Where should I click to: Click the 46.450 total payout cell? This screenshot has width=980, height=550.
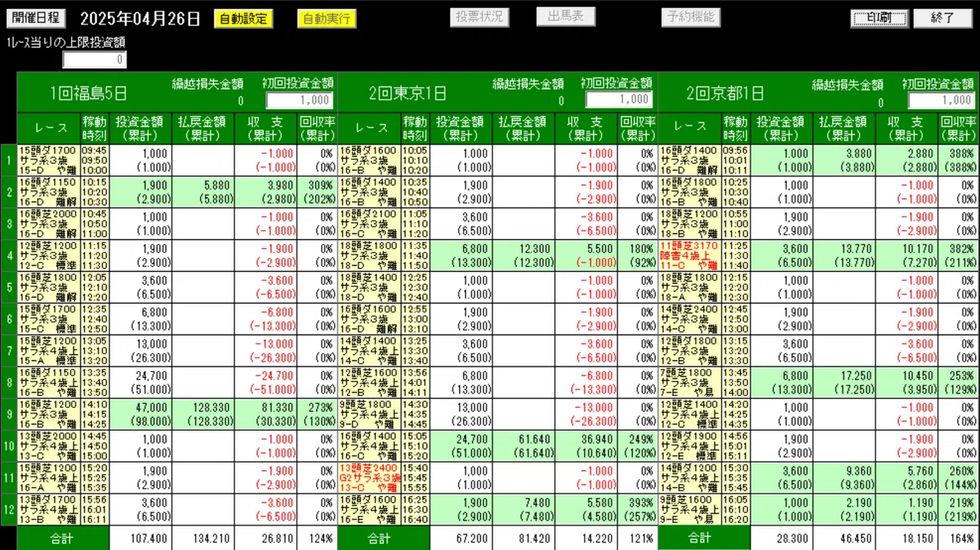coord(844,539)
